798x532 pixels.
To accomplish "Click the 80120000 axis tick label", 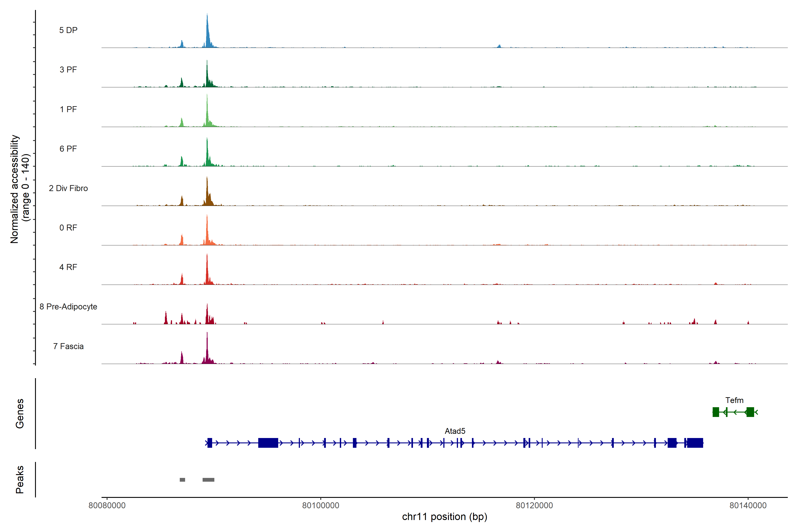I will coord(534,506).
